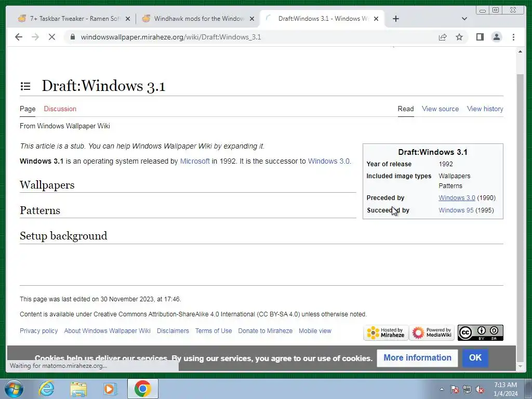Image resolution: width=532 pixels, height=399 pixels.
Task: Open Chrome three-dot menu
Action: point(513,37)
